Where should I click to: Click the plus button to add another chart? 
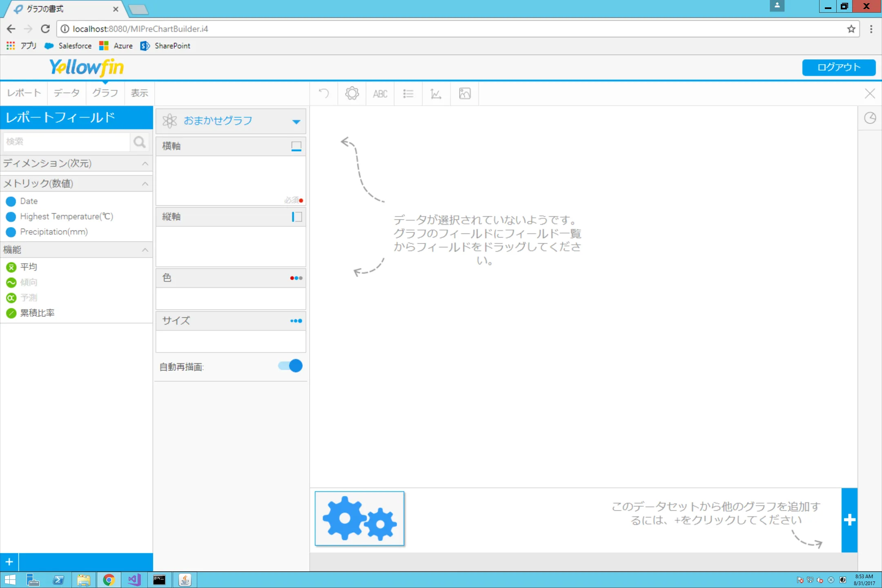pyautogui.click(x=850, y=519)
